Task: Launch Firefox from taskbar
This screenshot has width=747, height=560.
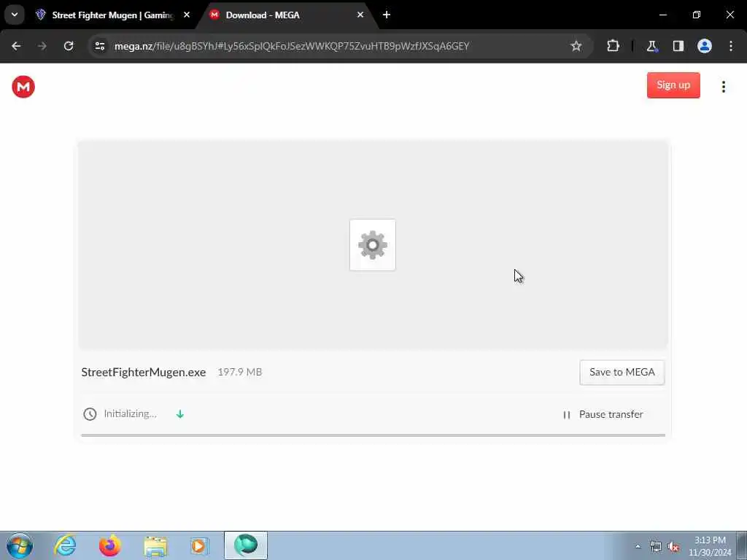Action: [x=110, y=545]
